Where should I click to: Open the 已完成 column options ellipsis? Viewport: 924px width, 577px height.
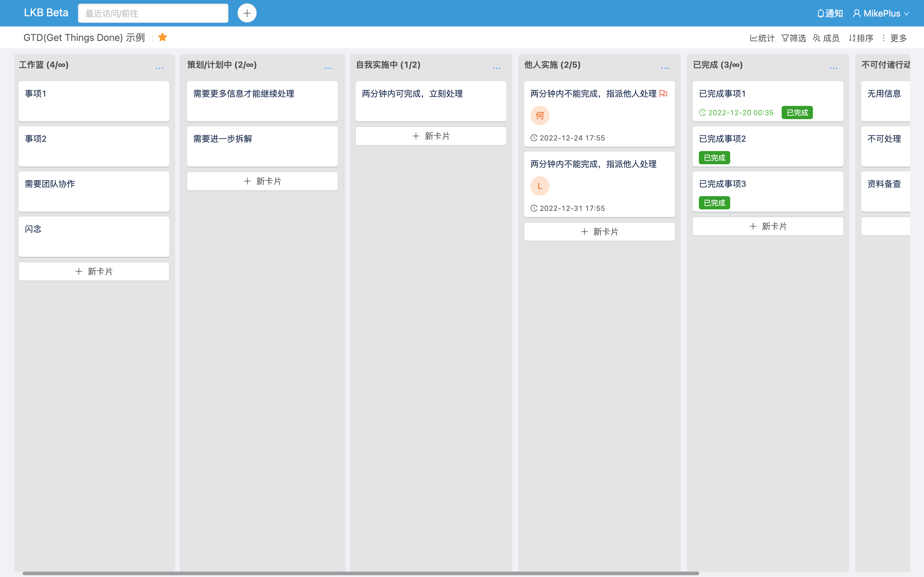coord(833,68)
